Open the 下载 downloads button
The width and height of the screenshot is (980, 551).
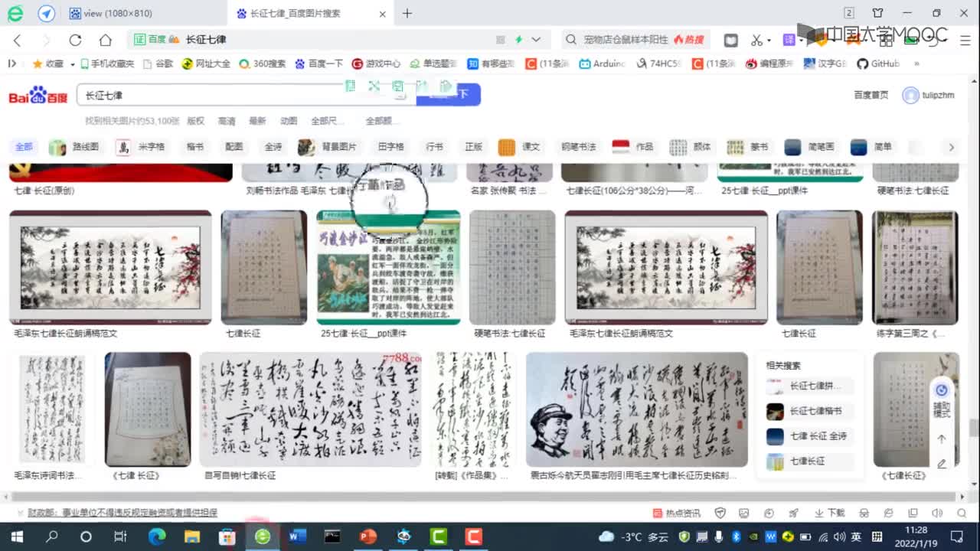tap(829, 513)
